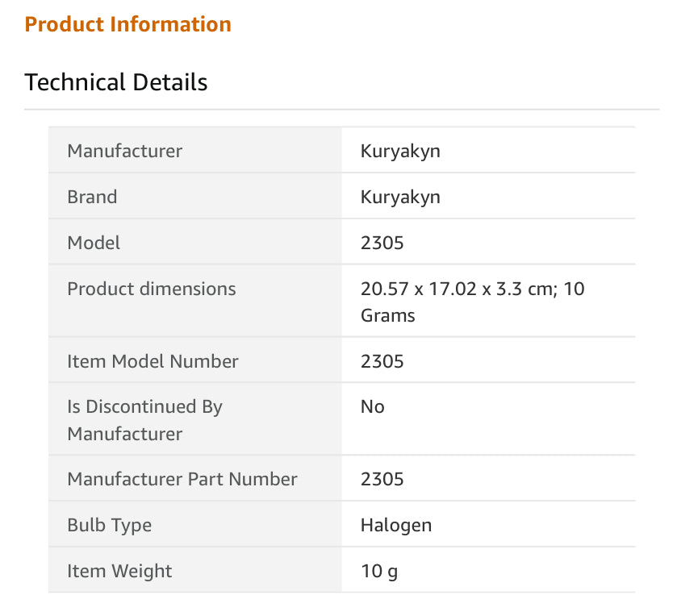Screen dimensions: 677x616
Task: Select 2305 beside Item Model Number
Action: [382, 361]
